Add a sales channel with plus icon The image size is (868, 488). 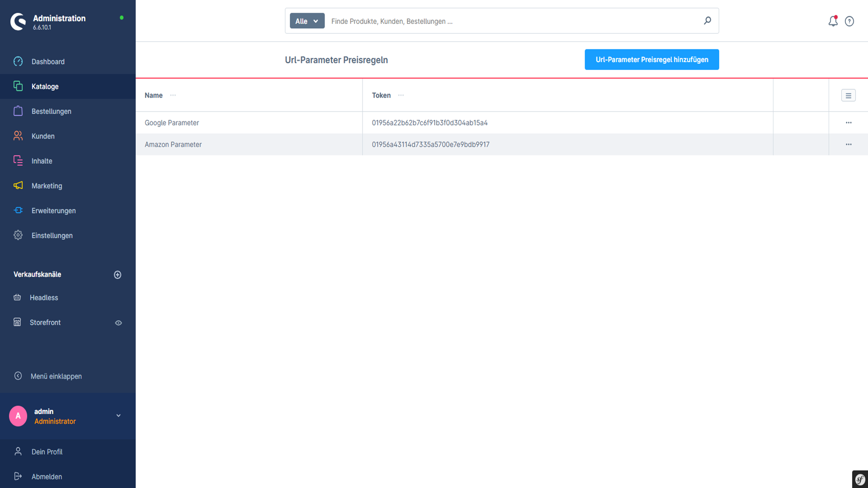pyautogui.click(x=118, y=275)
